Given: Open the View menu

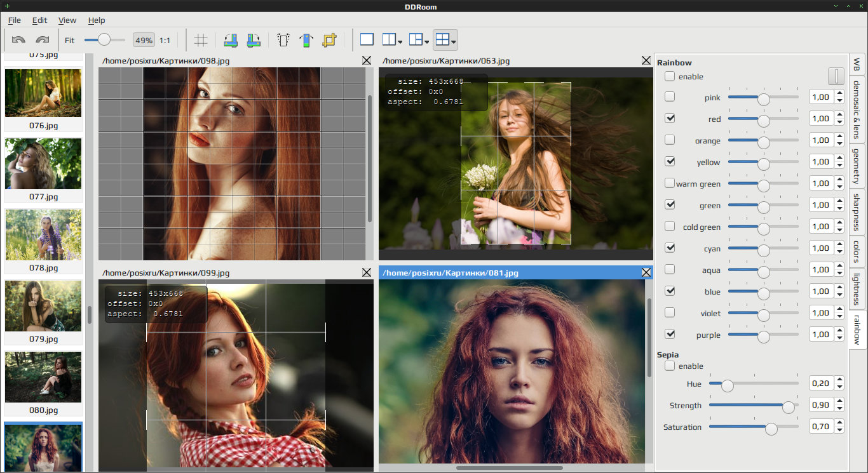Looking at the screenshot, I should [67, 20].
